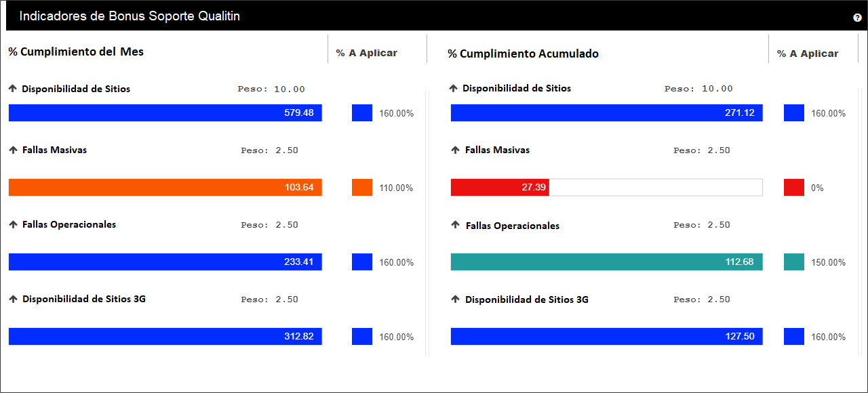Screen dimensions: 868x393
Task: Click the help question mark icon
Action: click(x=857, y=18)
